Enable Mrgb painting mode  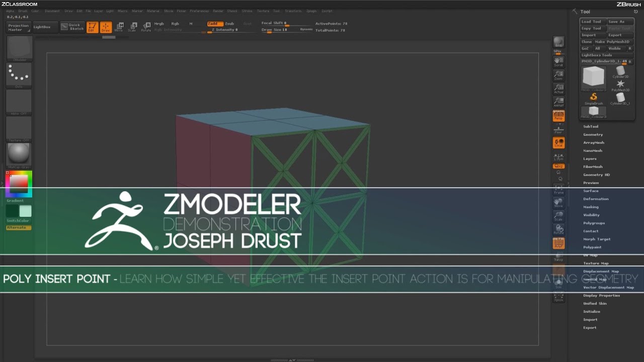coord(159,24)
